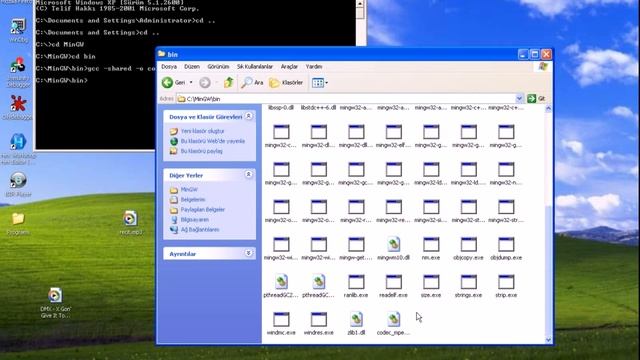Open Paylaşılan Belgeler link
640x360 pixels.
tap(203, 209)
